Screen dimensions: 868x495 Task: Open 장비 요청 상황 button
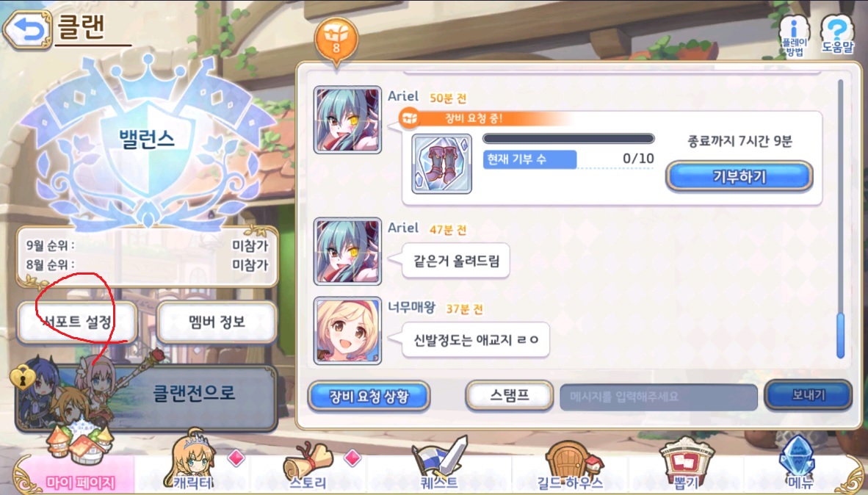369,396
